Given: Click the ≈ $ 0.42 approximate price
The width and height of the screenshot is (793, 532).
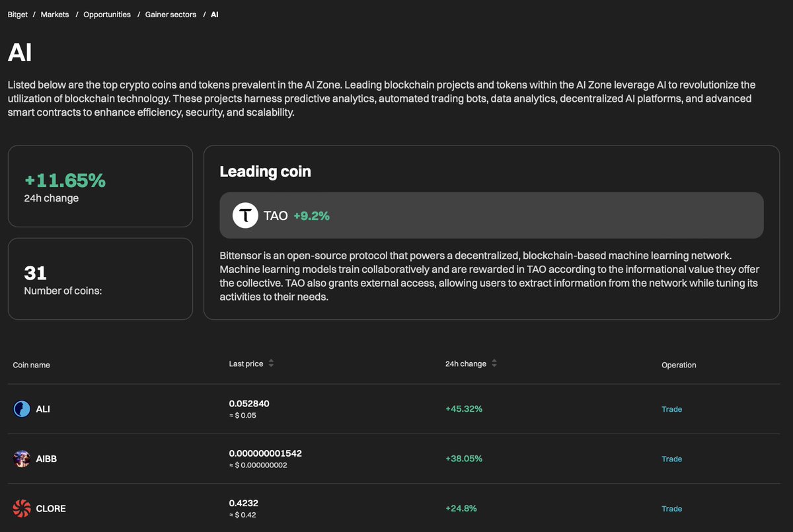Looking at the screenshot, I should point(243,515).
